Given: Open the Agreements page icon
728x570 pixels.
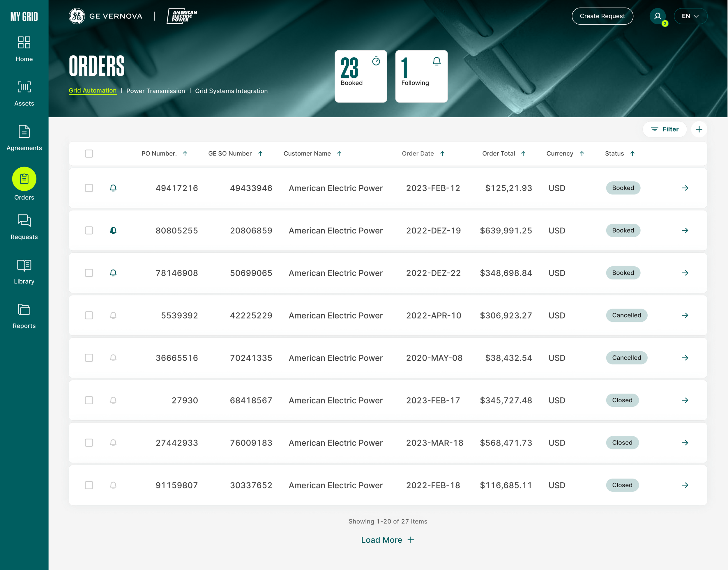Looking at the screenshot, I should tap(24, 132).
